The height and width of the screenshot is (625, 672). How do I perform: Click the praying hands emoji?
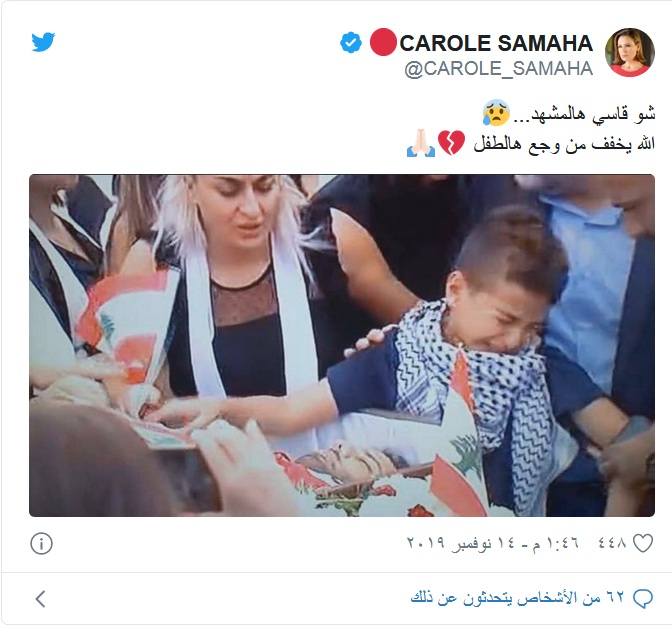click(x=421, y=143)
